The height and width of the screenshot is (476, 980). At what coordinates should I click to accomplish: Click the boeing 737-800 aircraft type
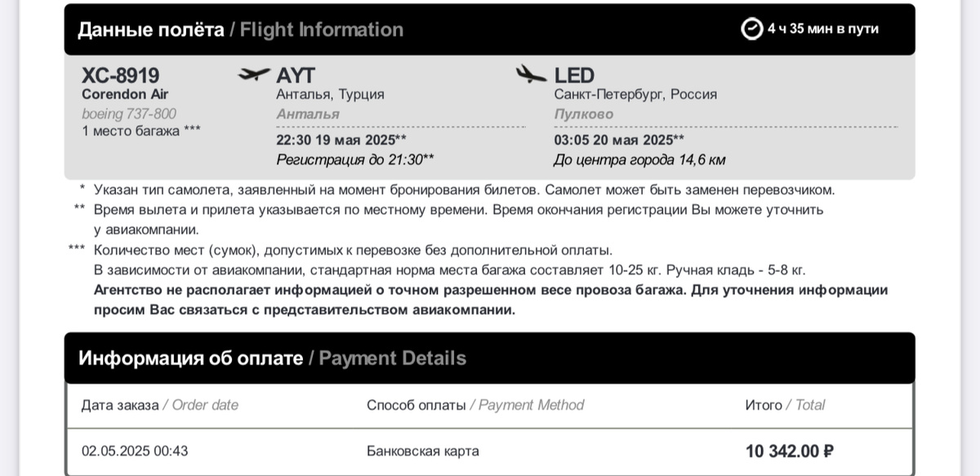pyautogui.click(x=129, y=113)
